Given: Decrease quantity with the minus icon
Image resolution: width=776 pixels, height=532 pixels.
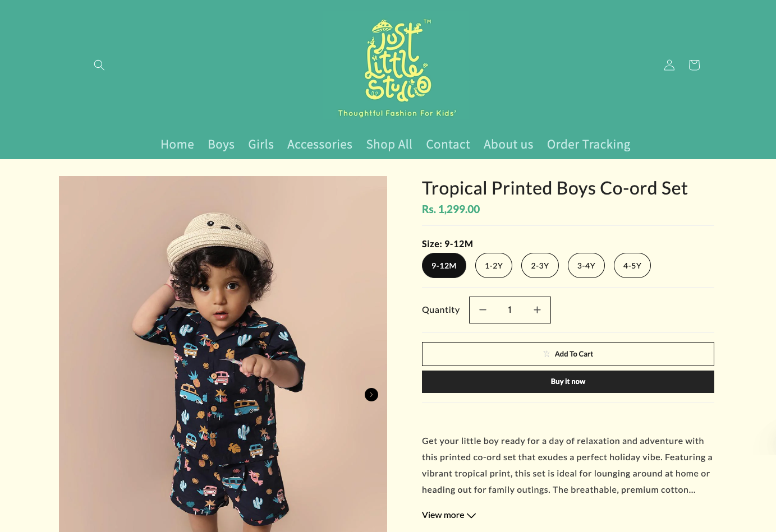Looking at the screenshot, I should (x=483, y=310).
